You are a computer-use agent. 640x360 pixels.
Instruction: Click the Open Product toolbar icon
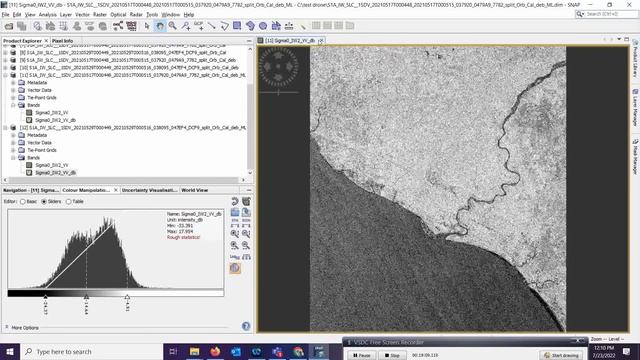tap(9, 26)
